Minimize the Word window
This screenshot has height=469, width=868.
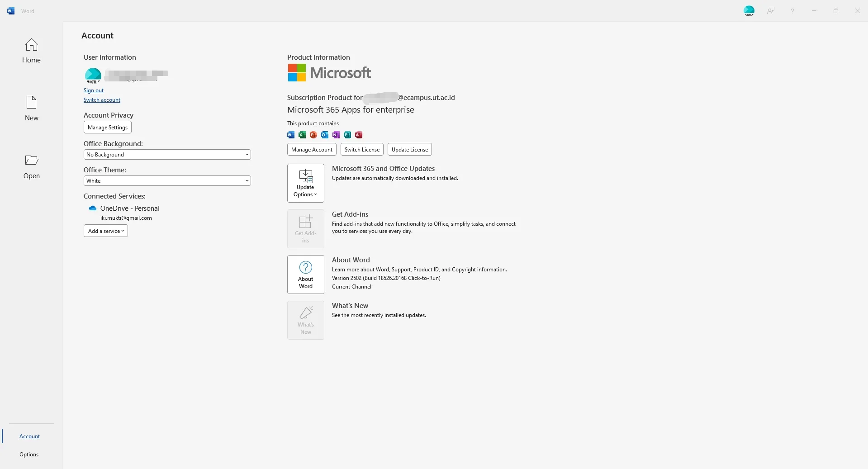[814, 11]
